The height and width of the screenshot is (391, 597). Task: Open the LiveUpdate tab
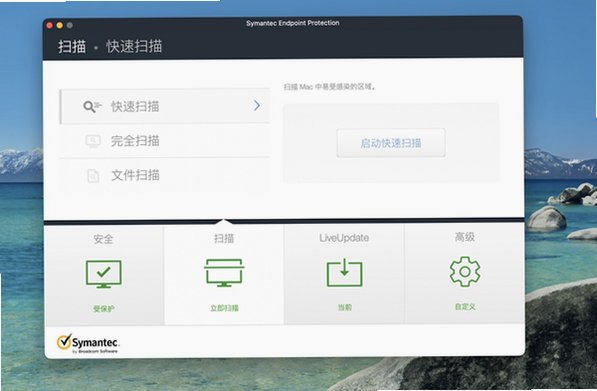344,274
